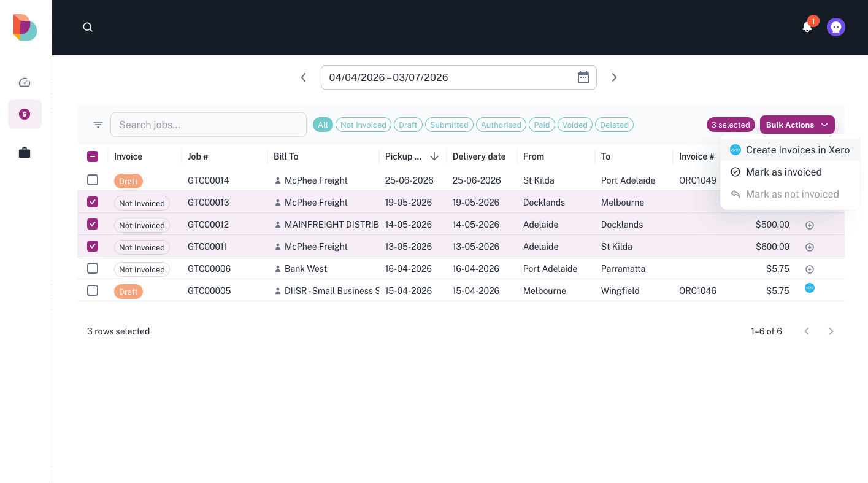The height and width of the screenshot is (483, 868).
Task: Open the user avatar menu
Action: point(835,27)
